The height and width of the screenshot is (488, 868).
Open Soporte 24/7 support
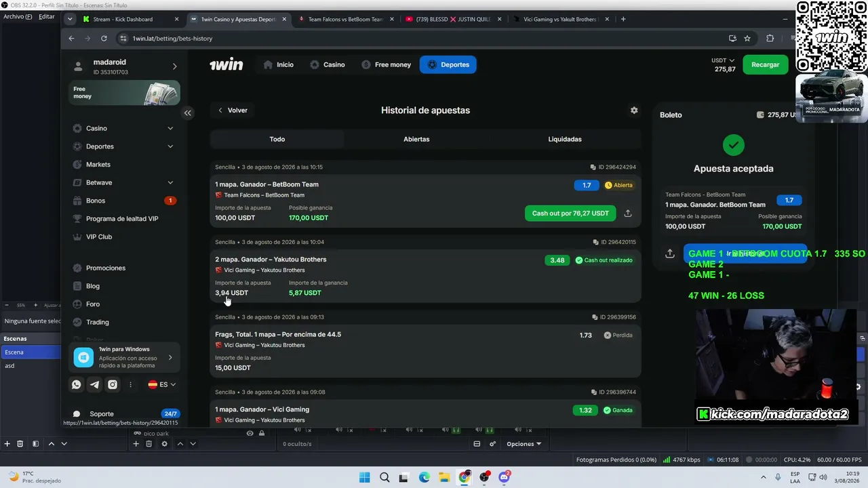point(124,413)
